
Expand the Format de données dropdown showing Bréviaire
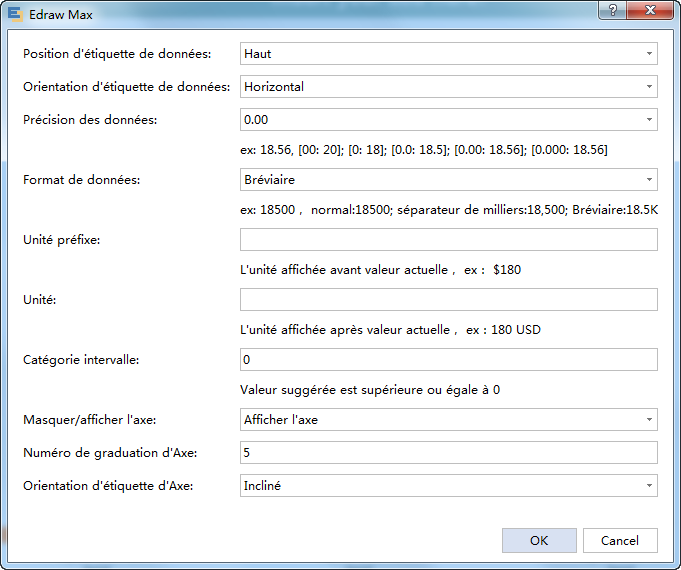coord(449,179)
